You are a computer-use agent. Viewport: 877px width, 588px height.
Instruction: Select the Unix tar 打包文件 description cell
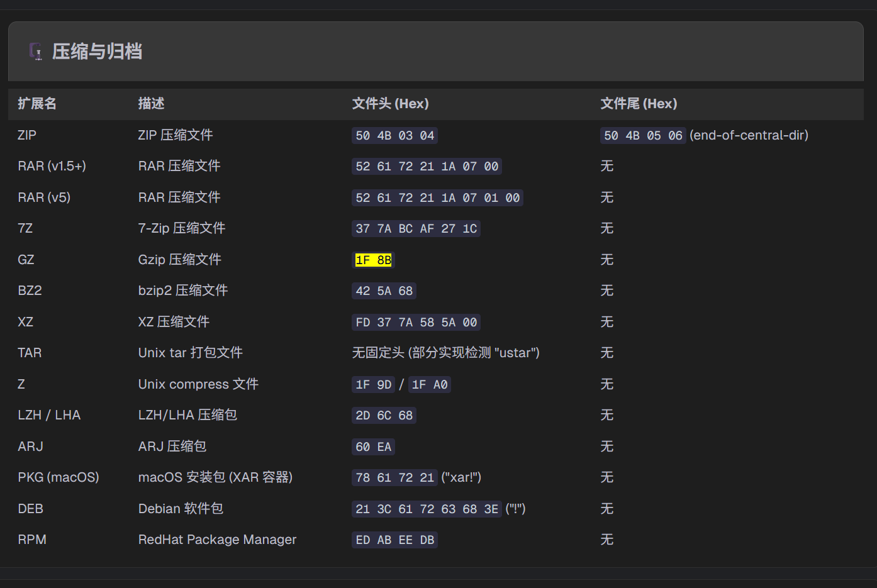click(190, 353)
